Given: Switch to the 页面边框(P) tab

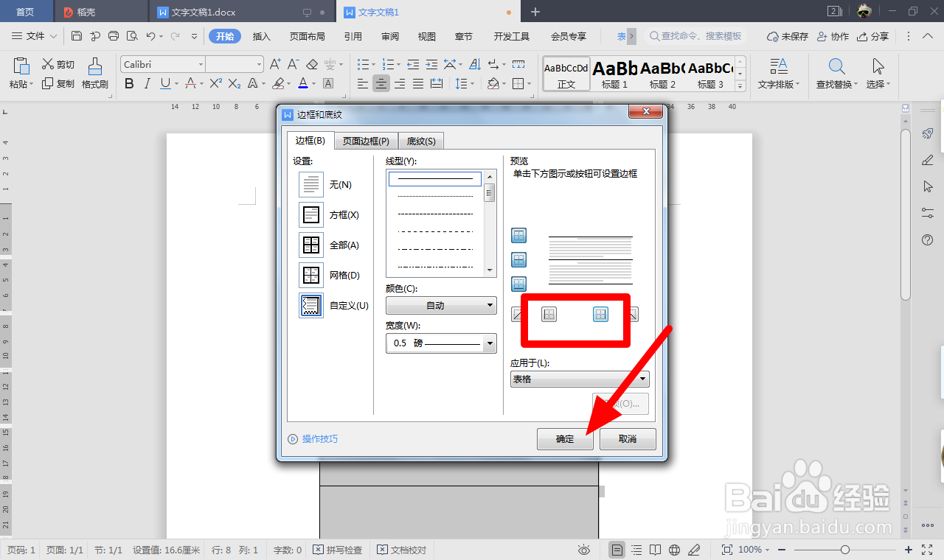Looking at the screenshot, I should pos(366,141).
